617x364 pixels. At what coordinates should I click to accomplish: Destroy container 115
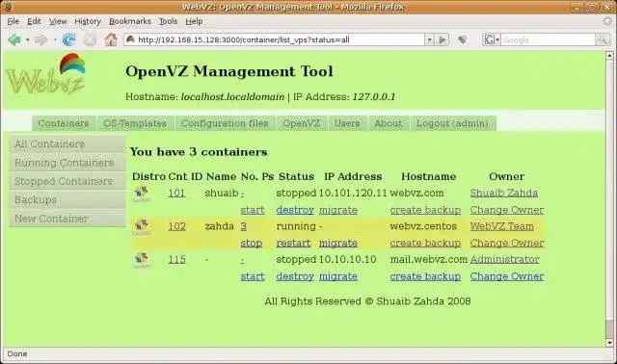(295, 276)
